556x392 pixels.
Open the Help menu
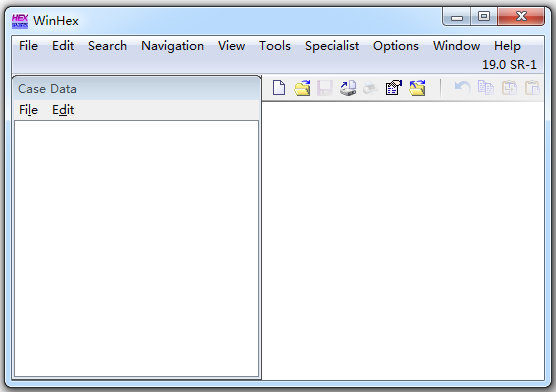[507, 46]
